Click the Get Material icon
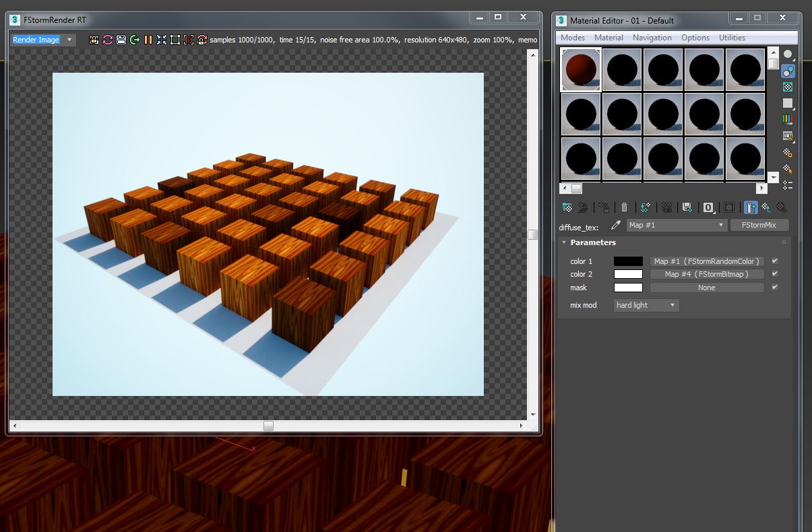 tap(567, 207)
